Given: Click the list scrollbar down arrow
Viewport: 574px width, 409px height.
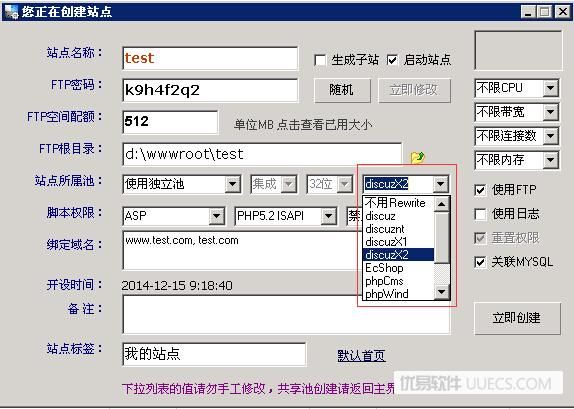Looking at the screenshot, I should tap(442, 292).
